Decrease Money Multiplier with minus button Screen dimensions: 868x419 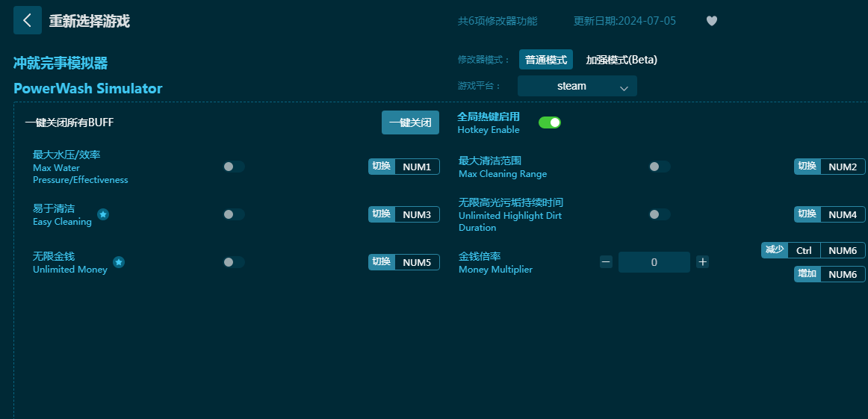tap(606, 262)
